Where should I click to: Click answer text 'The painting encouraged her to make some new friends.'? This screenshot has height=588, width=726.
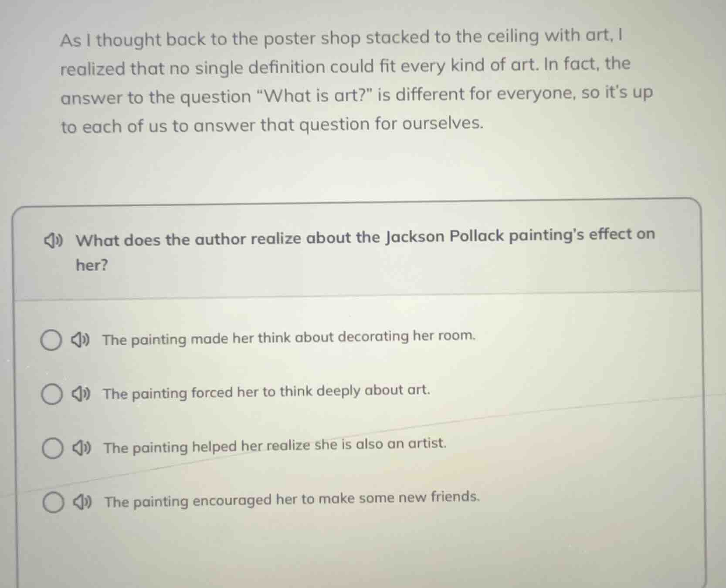[292, 500]
